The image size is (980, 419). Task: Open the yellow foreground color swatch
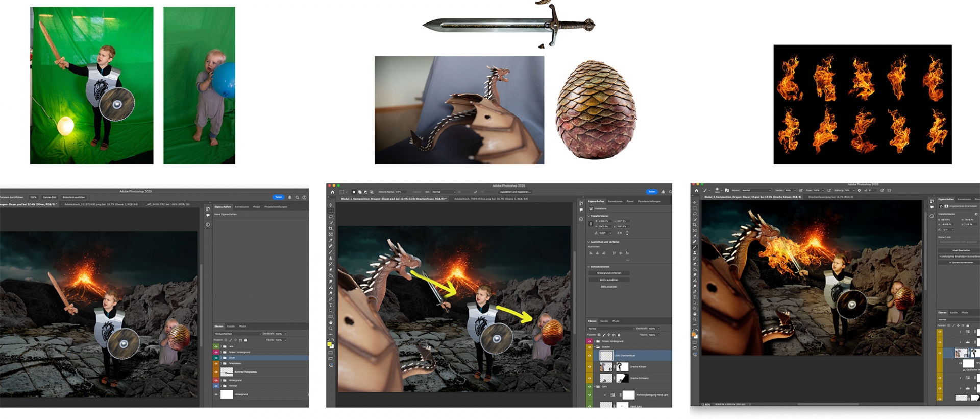[x=329, y=344]
